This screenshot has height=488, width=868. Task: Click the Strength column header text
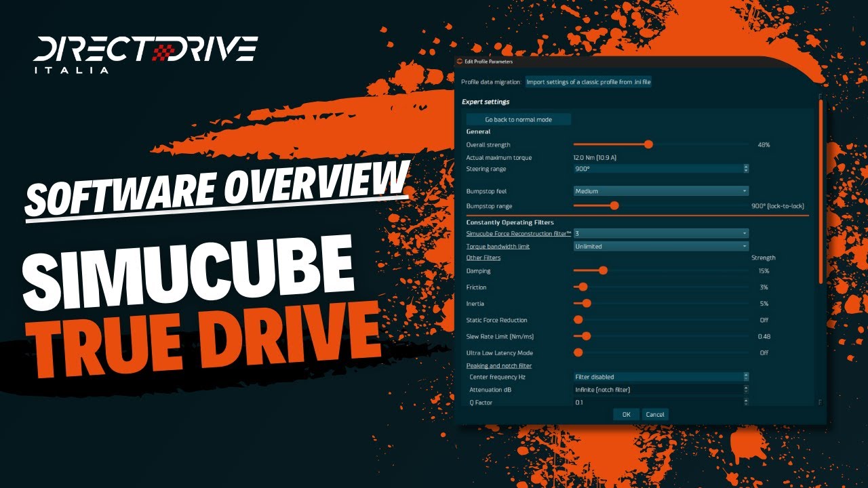(x=764, y=258)
